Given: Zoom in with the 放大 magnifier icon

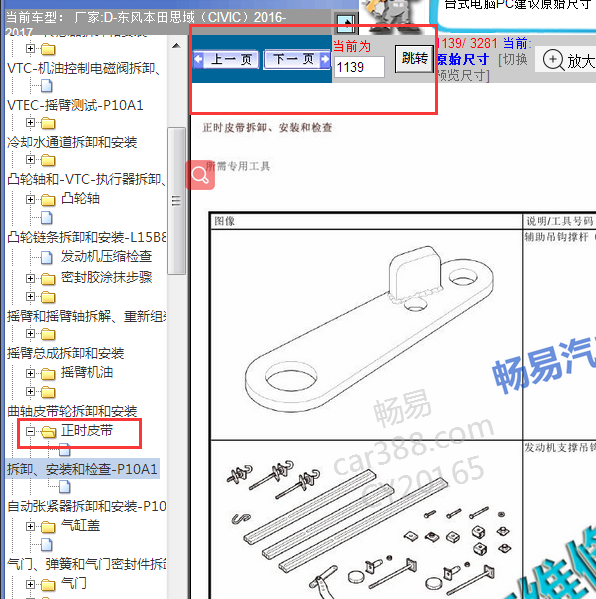Looking at the screenshot, I should [553, 60].
